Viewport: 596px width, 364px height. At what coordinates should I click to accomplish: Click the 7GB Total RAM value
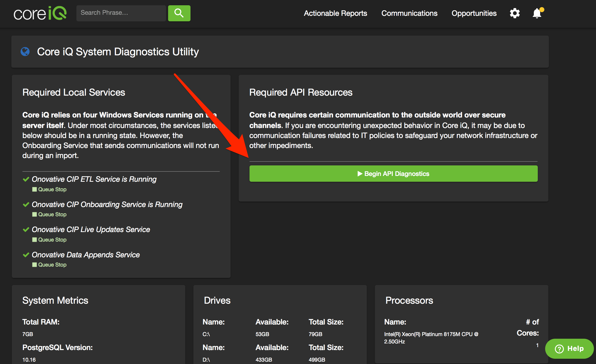click(x=28, y=334)
